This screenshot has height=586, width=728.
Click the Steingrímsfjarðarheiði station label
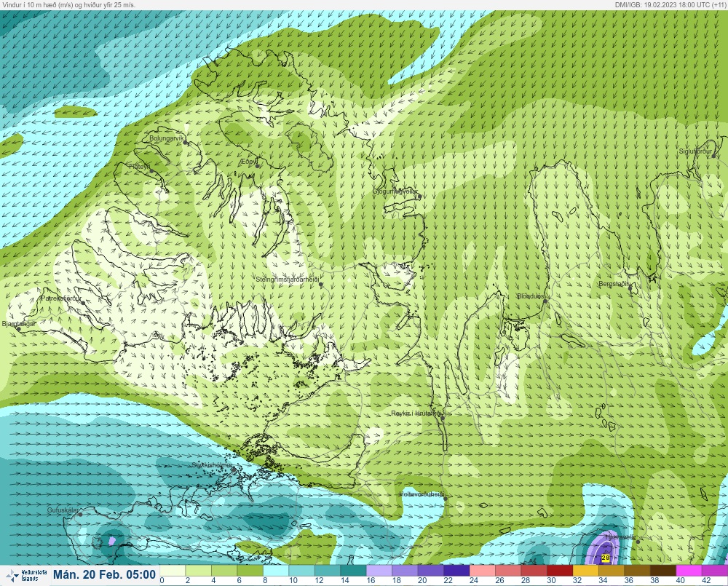click(288, 280)
